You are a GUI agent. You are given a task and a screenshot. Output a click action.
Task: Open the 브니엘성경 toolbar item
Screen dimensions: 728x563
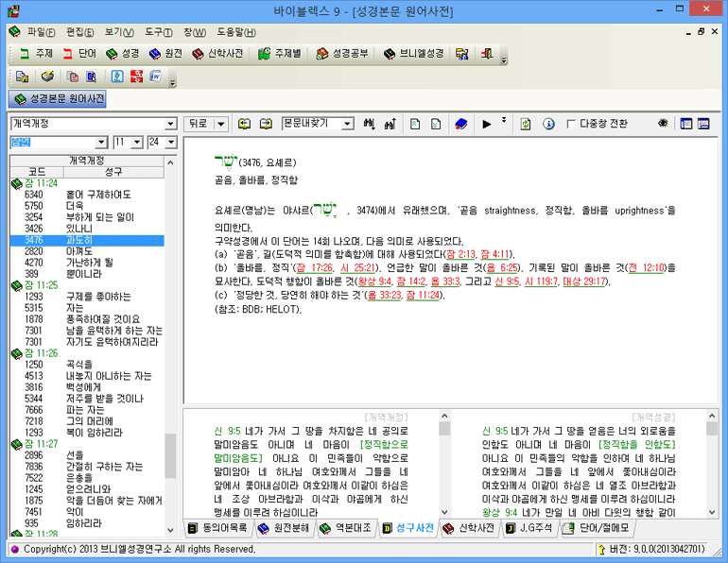(x=414, y=54)
